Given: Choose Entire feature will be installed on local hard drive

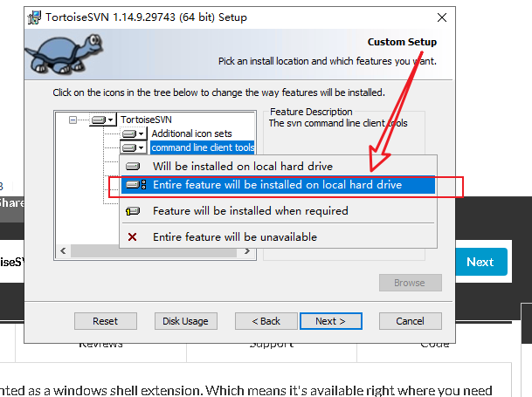Looking at the screenshot, I should pyautogui.click(x=278, y=185).
